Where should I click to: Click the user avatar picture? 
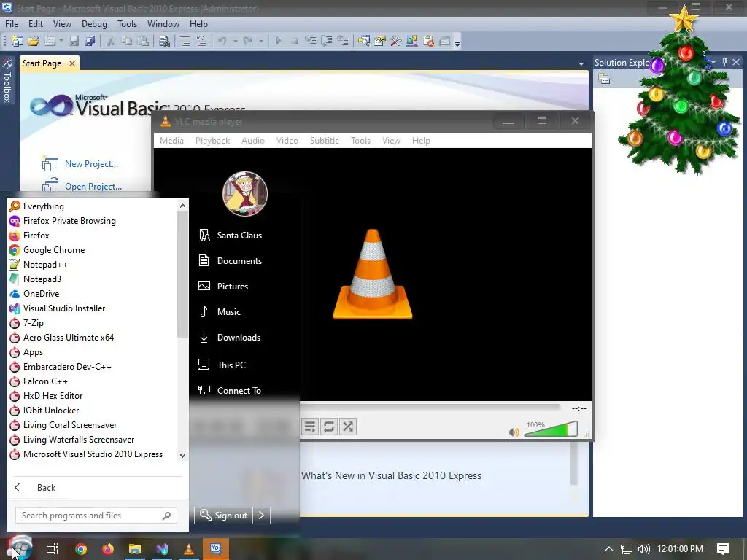pos(245,194)
